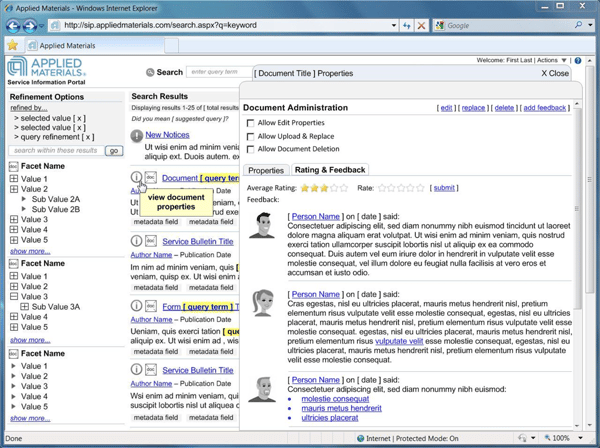The image size is (600, 448).
Task: Click the delete link
Action: tap(504, 108)
